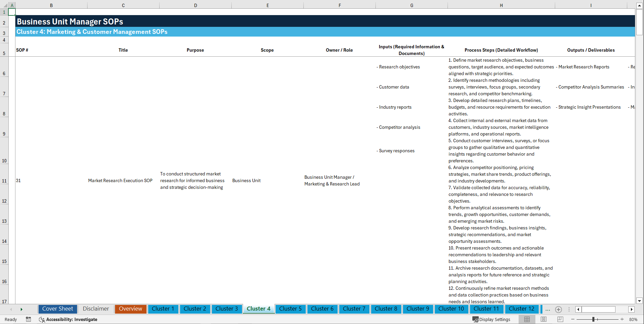Open the Cluster 8 tab

(x=386, y=309)
